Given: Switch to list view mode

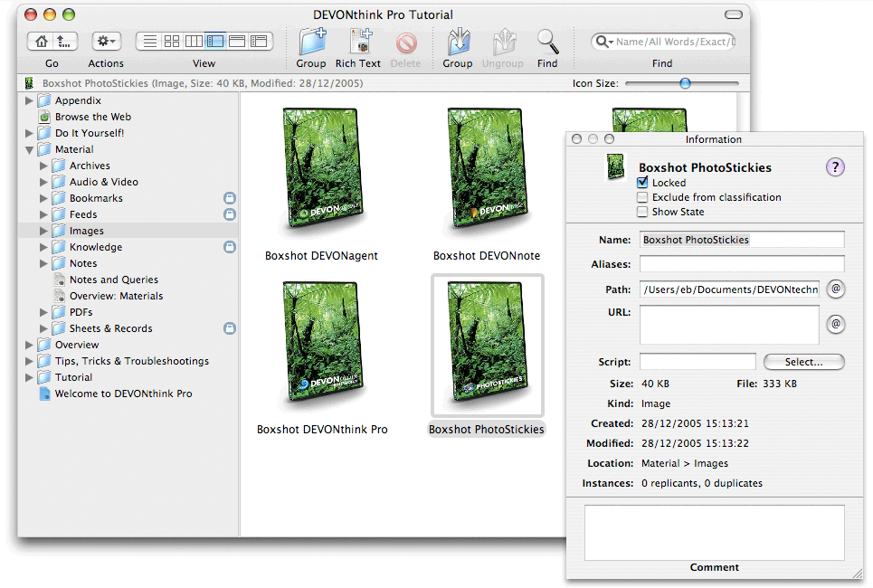Looking at the screenshot, I should coord(149,41).
